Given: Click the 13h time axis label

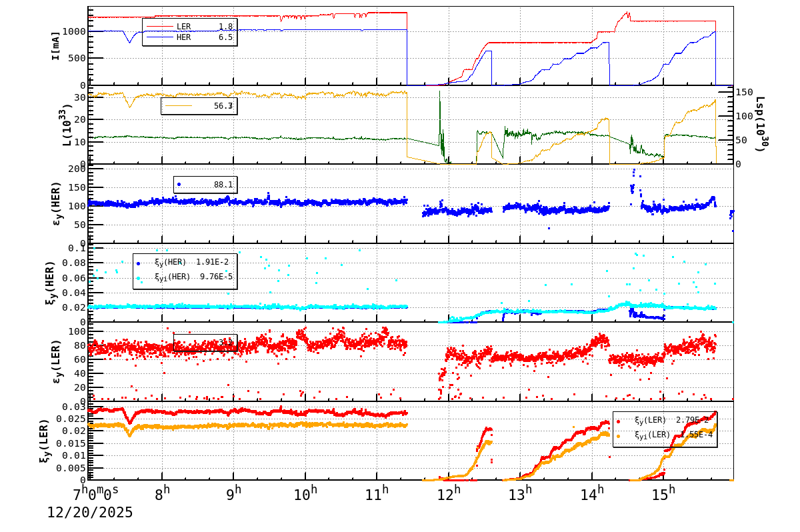Looking at the screenshot, I should [x=520, y=495].
